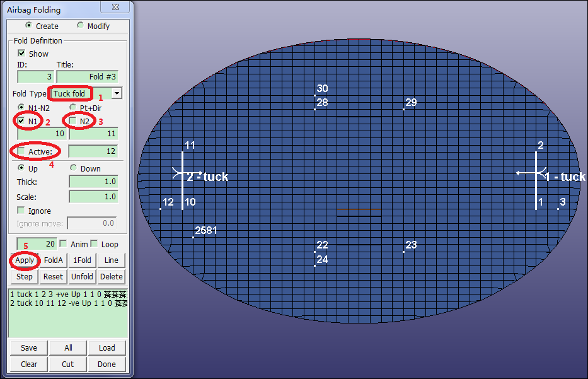The image size is (588, 379).
Task: Select fold entry '2 tuck 10 11 12' in list
Action: tap(63, 303)
